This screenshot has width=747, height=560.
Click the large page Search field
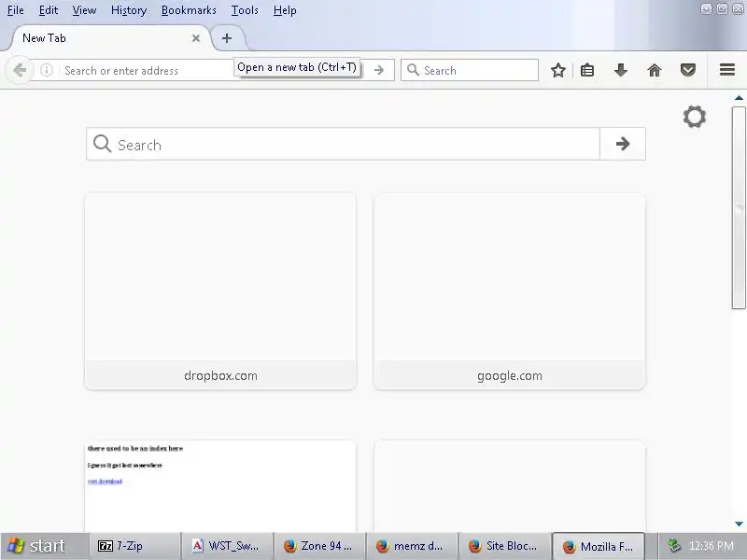(343, 144)
